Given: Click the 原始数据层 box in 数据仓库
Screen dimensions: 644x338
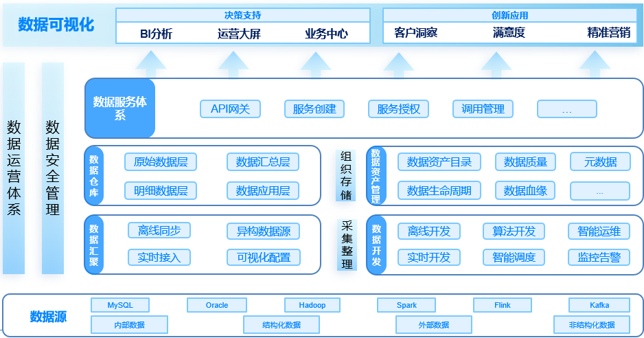Looking at the screenshot, I should click(161, 162).
